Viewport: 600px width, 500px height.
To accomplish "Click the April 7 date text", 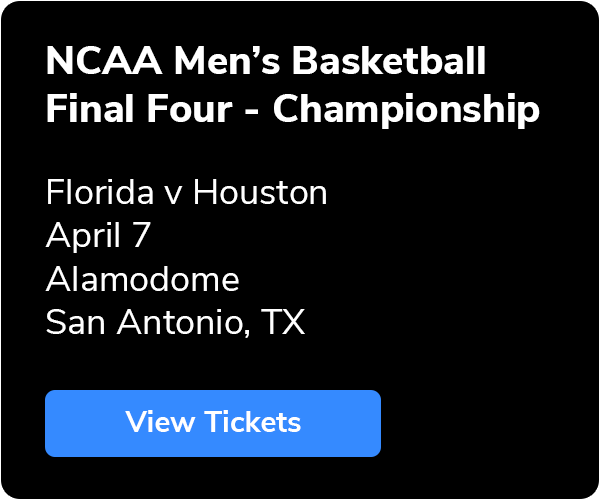I will [x=98, y=235].
